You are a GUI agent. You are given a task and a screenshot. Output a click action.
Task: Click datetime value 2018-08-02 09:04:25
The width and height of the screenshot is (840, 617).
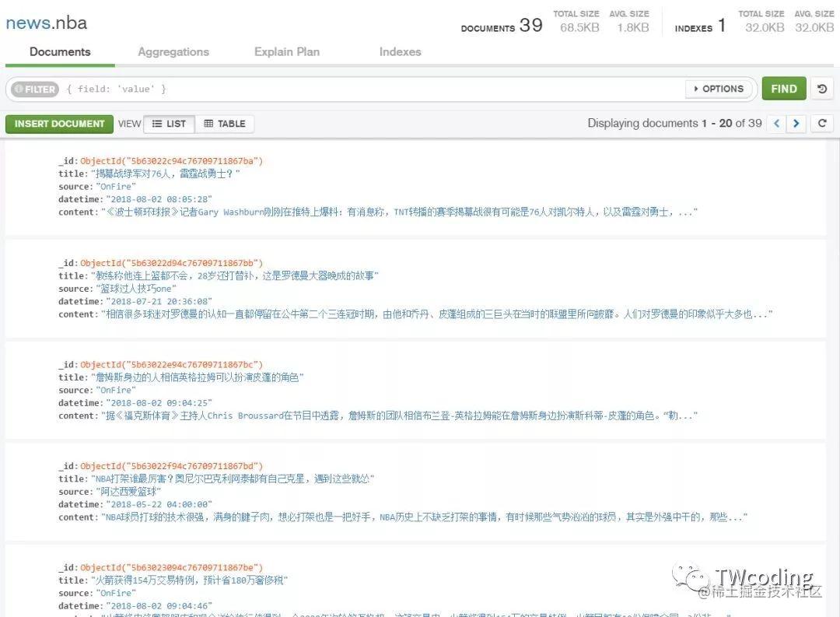coord(159,403)
